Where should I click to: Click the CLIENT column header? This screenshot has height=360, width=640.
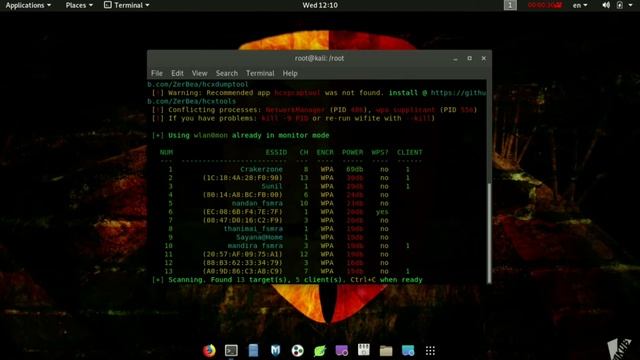click(x=409, y=152)
